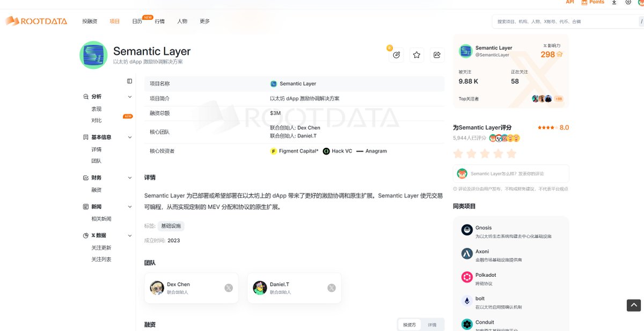
Task: Click the Anagram investor logo
Action: 360,152
